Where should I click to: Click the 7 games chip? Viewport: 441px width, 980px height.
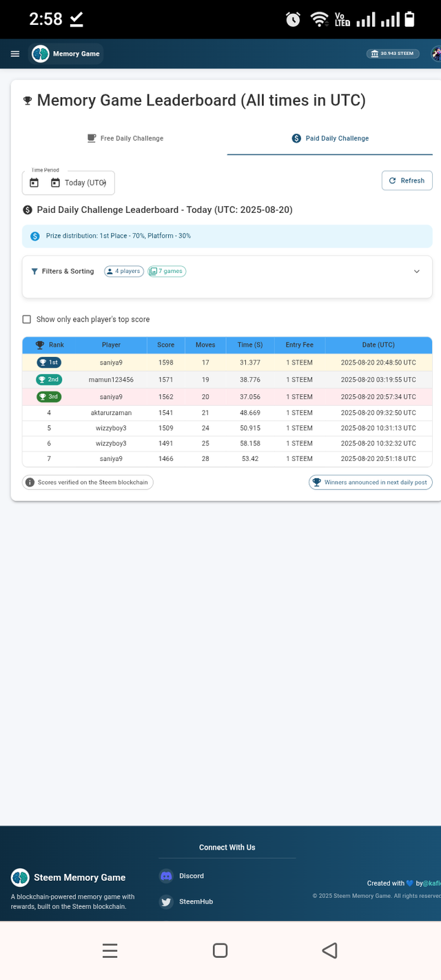(167, 272)
